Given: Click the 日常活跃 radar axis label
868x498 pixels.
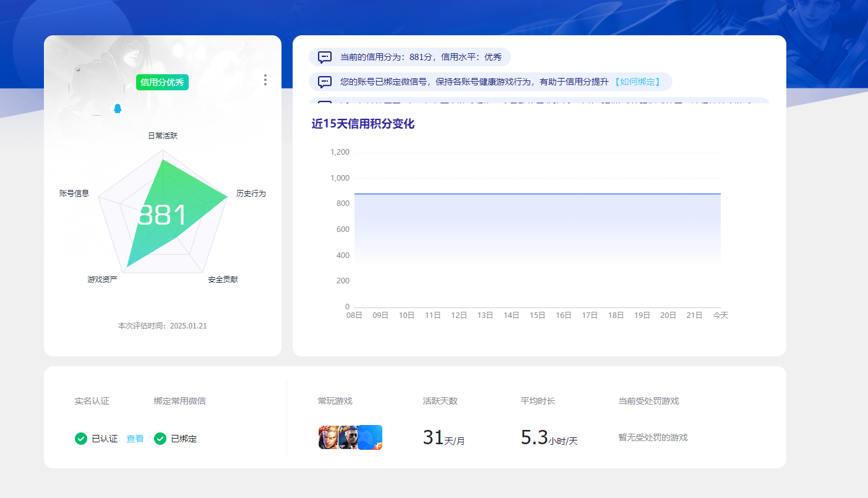Looking at the screenshot, I should coord(163,135).
